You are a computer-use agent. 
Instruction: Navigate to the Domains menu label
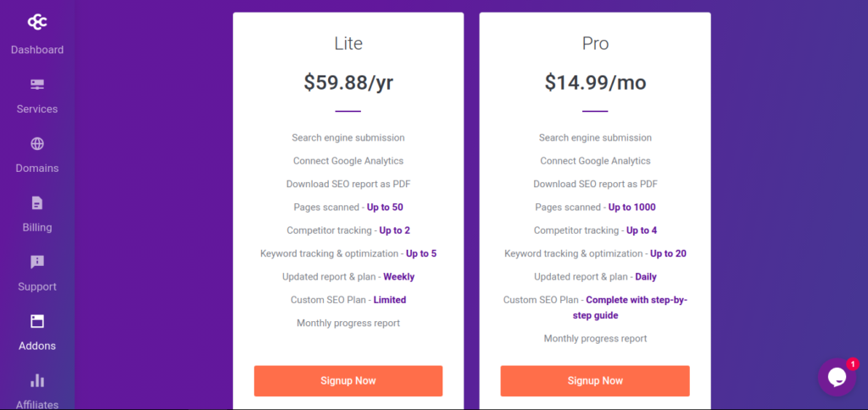click(37, 169)
